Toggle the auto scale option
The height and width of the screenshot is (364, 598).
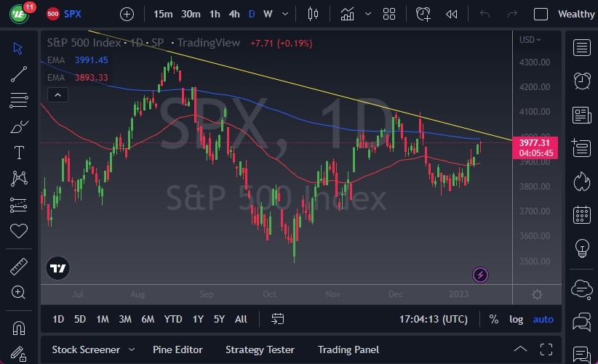tap(543, 319)
